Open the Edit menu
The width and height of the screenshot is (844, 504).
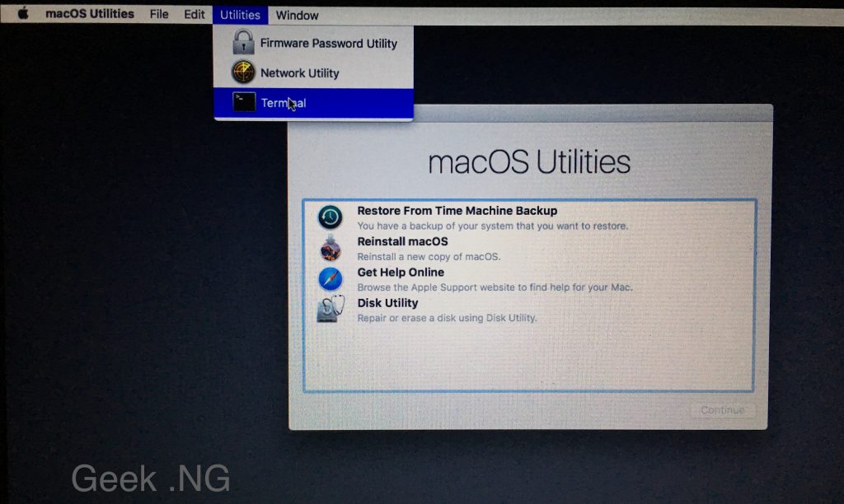tap(194, 15)
